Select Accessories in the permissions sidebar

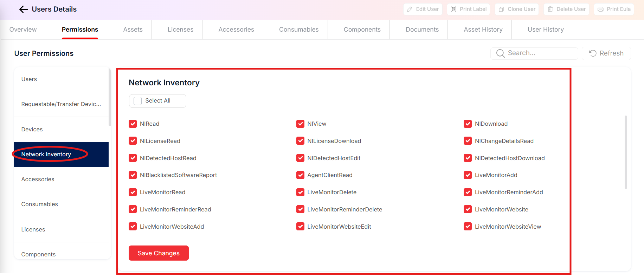pyautogui.click(x=61, y=179)
